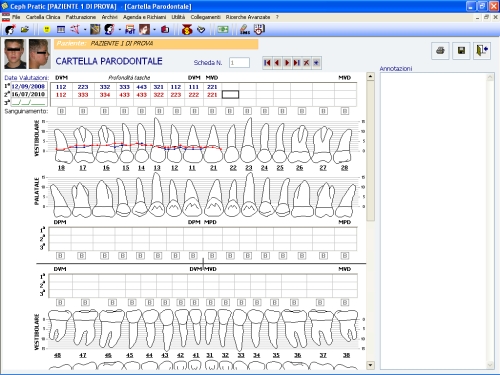
Task: Open the File menu
Action: (x=16, y=17)
